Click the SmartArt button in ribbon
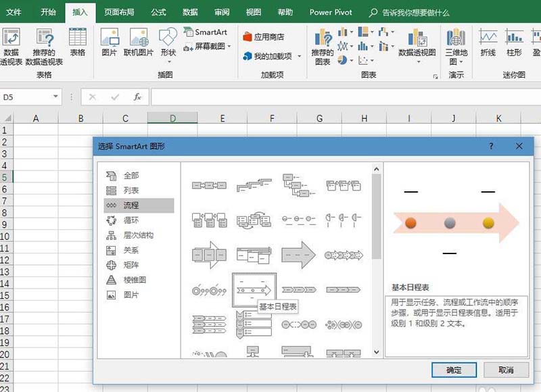Viewport: 541px width, 392px height. [x=206, y=32]
